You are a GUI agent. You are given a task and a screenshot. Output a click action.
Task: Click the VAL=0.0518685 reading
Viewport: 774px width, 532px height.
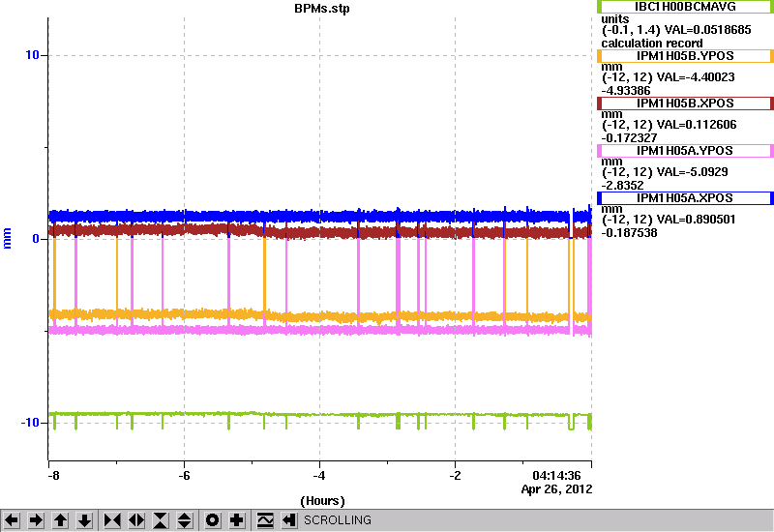[x=708, y=30]
